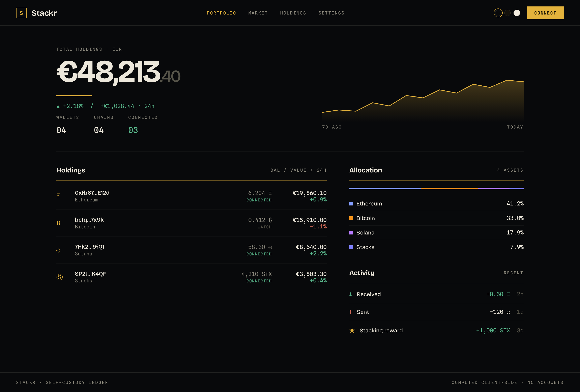Click the WATCH status on Bitcoin row

coord(265,227)
